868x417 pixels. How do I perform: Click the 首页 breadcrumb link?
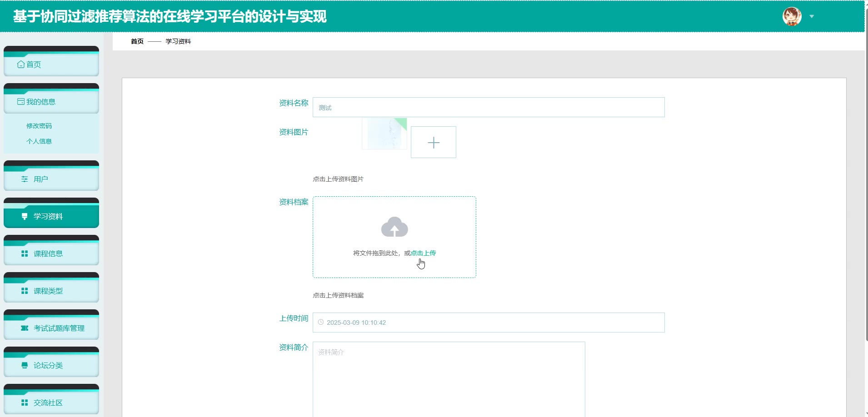pyautogui.click(x=137, y=41)
